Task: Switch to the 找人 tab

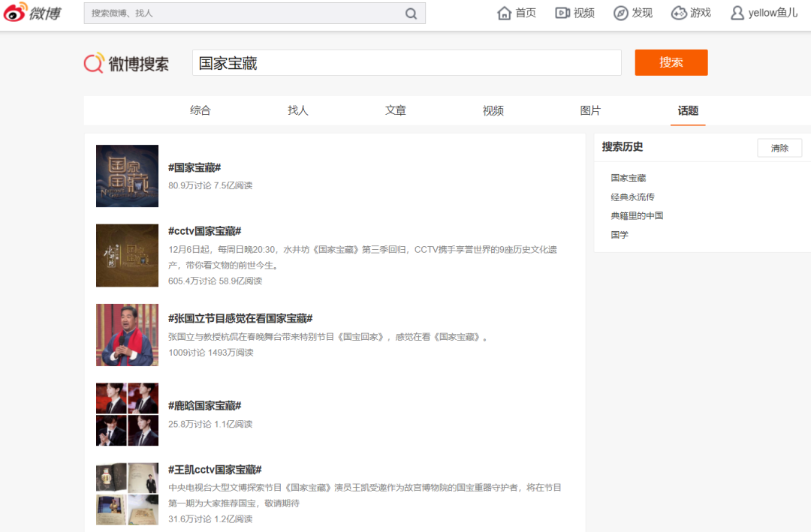Action: click(x=298, y=110)
